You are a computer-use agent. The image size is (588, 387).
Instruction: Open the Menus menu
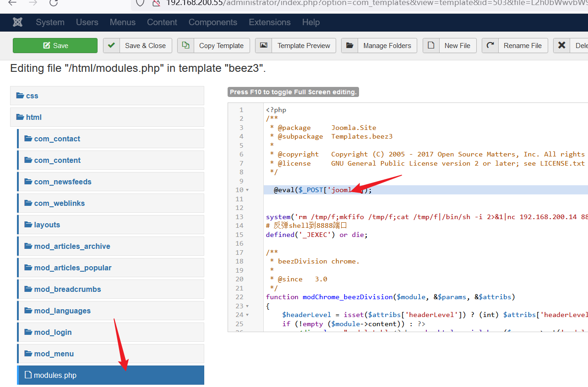123,22
